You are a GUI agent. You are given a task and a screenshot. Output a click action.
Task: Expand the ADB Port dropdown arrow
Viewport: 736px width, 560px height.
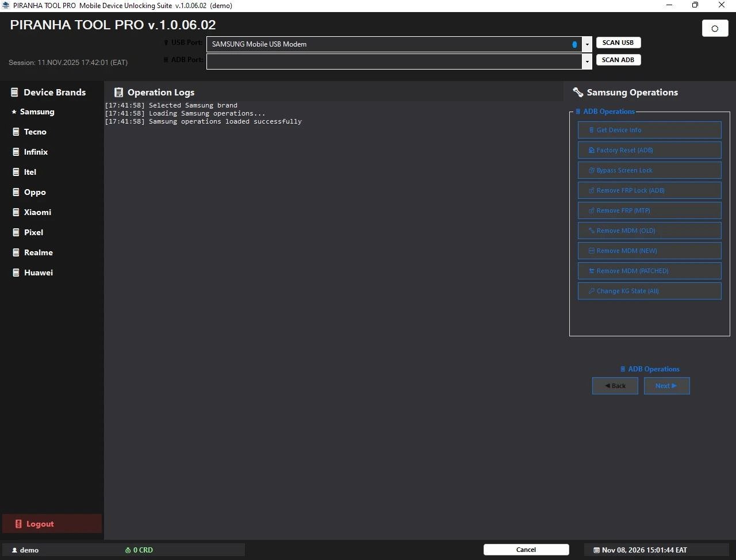click(x=587, y=62)
